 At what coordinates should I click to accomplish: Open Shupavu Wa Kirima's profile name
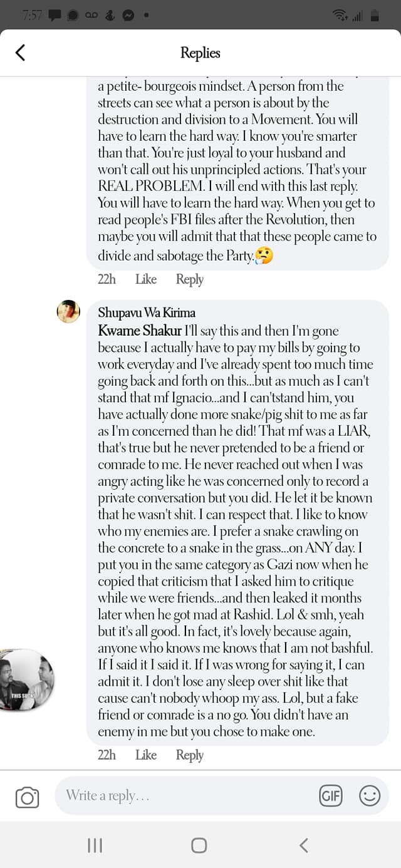point(147,313)
